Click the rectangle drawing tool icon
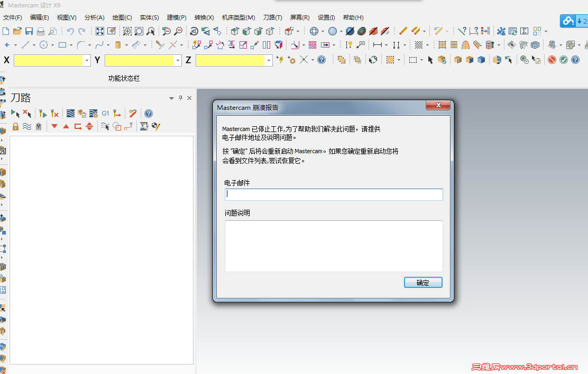Viewport: 588px width, 374px height. pyautogui.click(x=62, y=45)
